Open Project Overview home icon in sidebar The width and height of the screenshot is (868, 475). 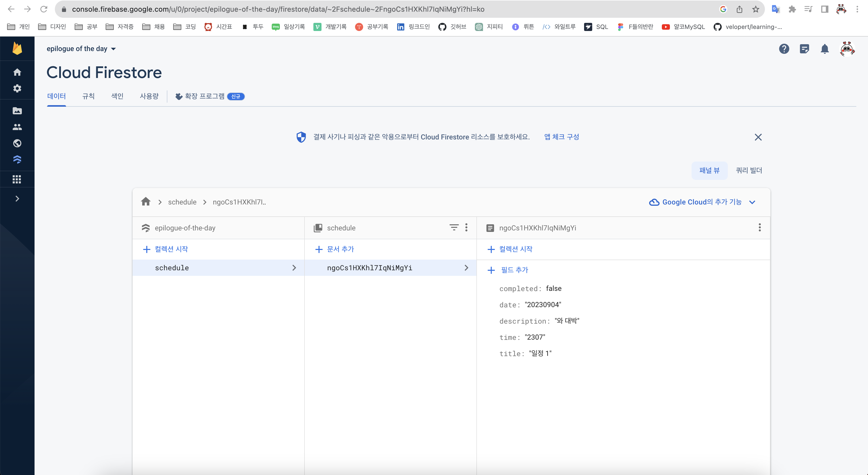pos(17,72)
